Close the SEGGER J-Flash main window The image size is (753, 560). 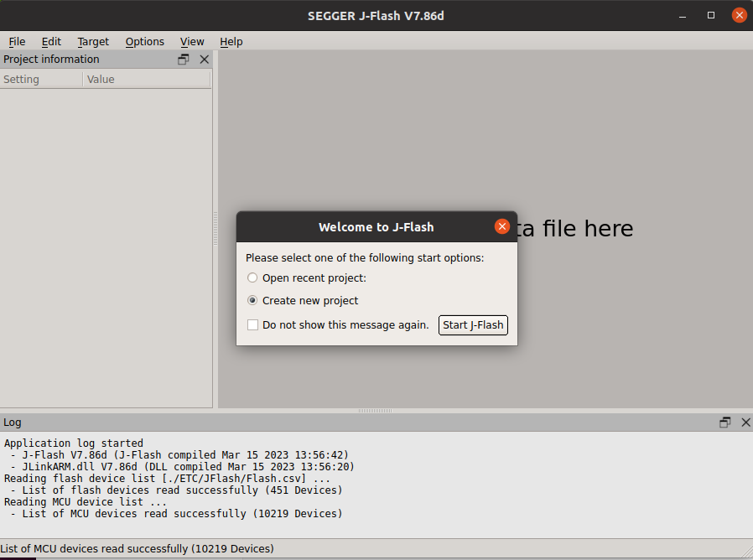pyautogui.click(x=739, y=15)
